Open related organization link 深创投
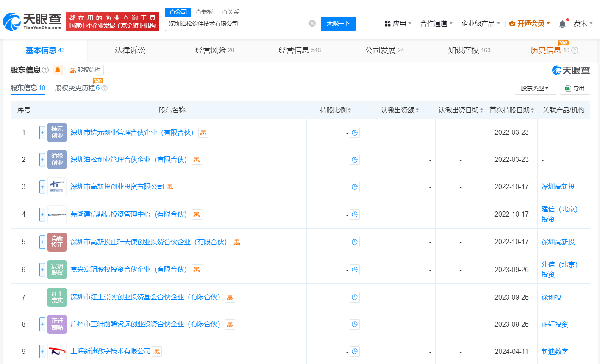Screen dimensions: 600x364 pyautogui.click(x=551, y=297)
